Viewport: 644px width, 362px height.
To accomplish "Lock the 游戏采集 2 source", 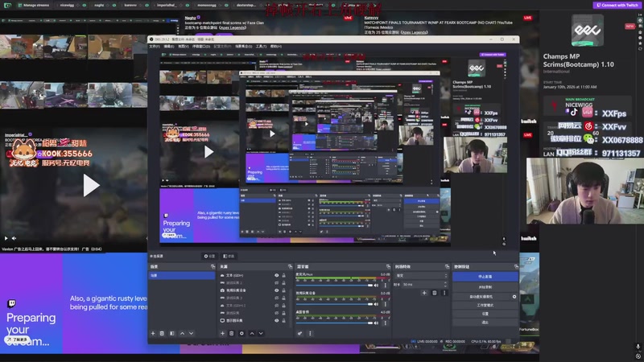I will pyautogui.click(x=283, y=283).
